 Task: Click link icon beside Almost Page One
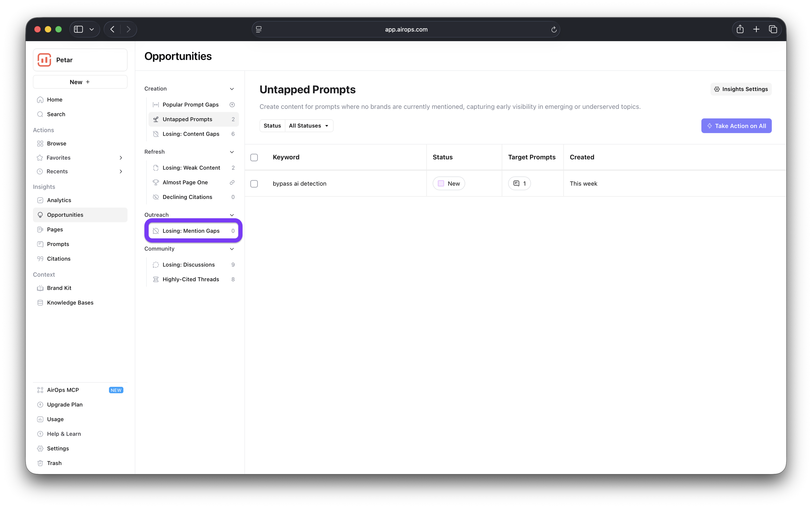click(x=232, y=183)
